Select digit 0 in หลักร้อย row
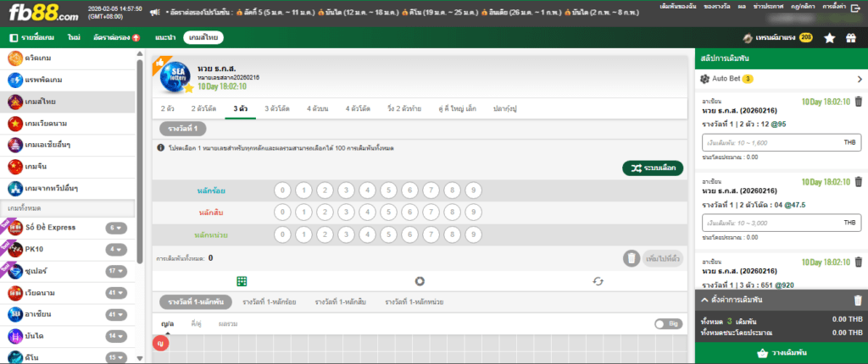868x364 pixels. [282, 190]
